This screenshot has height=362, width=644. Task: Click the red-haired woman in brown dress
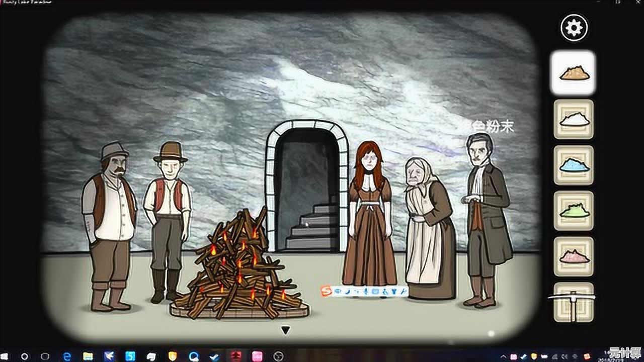370,216
